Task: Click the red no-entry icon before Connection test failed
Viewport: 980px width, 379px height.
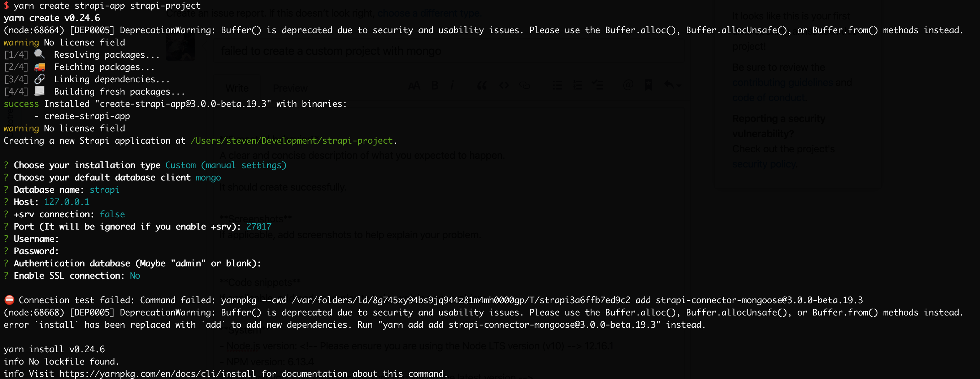Action: click(9, 300)
